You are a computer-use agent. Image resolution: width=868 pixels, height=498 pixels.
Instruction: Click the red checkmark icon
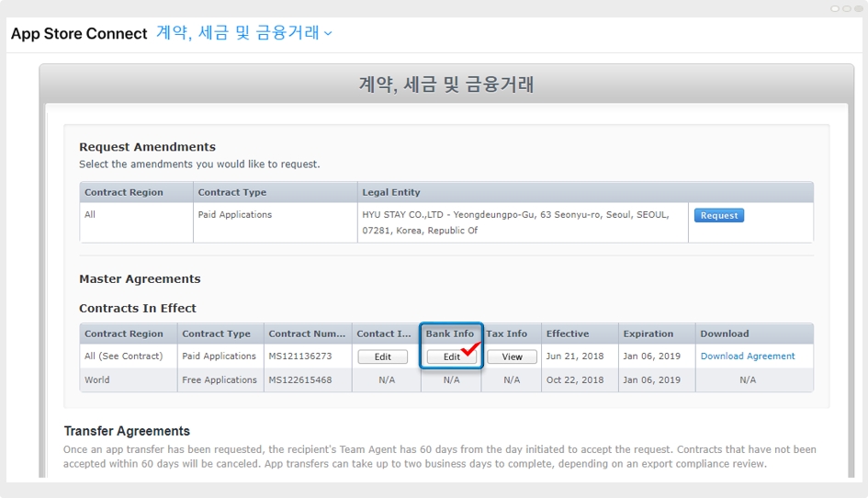472,349
